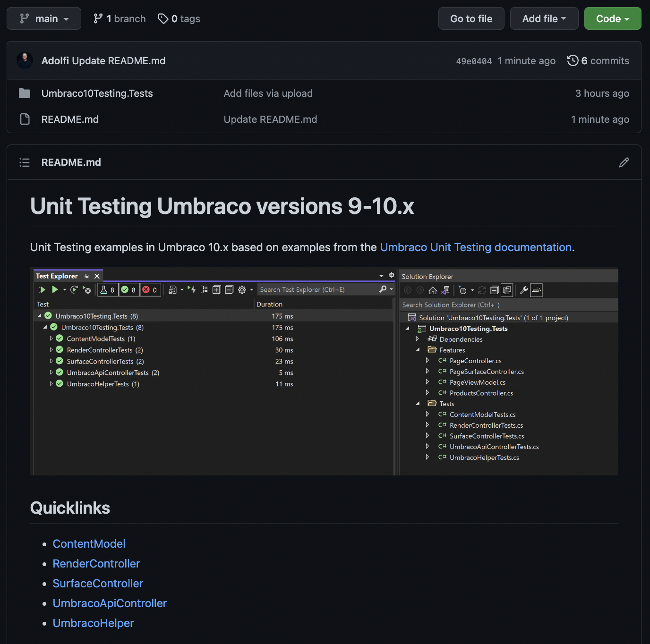
Task: Collapse the Features folder in Solution Explorer
Action: 418,350
